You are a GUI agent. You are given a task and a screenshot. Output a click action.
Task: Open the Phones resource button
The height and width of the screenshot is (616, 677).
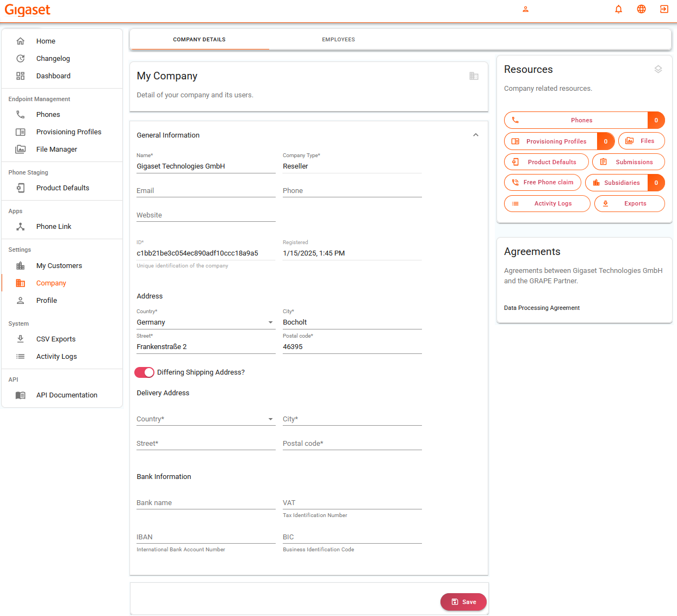click(585, 120)
